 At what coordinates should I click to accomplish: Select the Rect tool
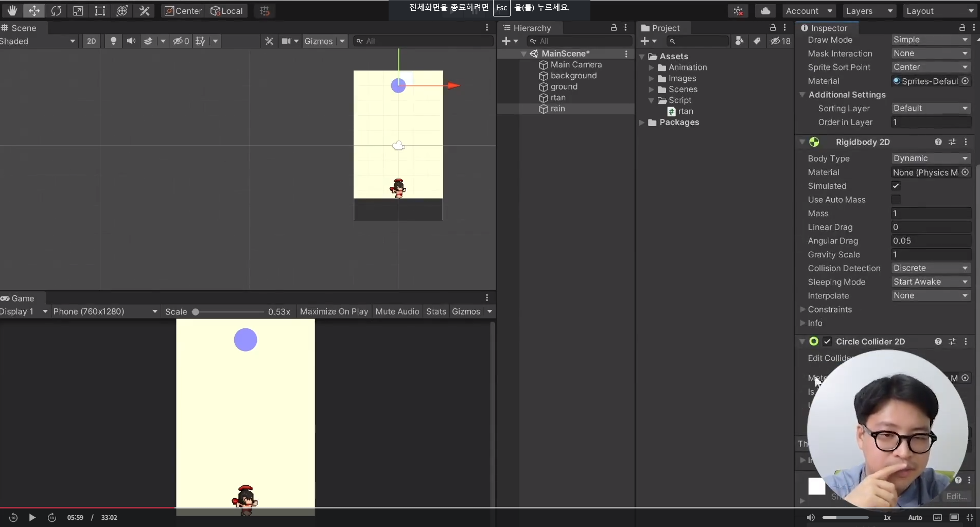tap(100, 11)
